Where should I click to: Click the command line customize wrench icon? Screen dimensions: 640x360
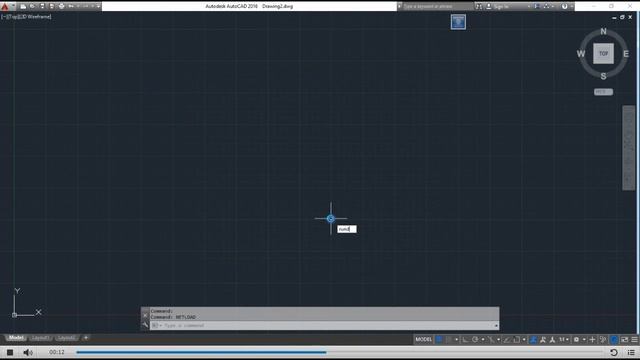pyautogui.click(x=145, y=325)
